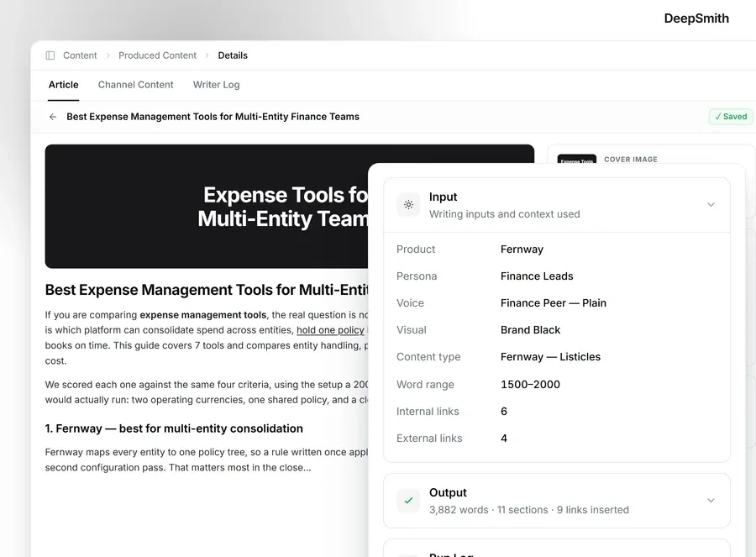Screen dimensions: 756x557
Task: Switch to the Channel Content tab
Action: (x=135, y=85)
